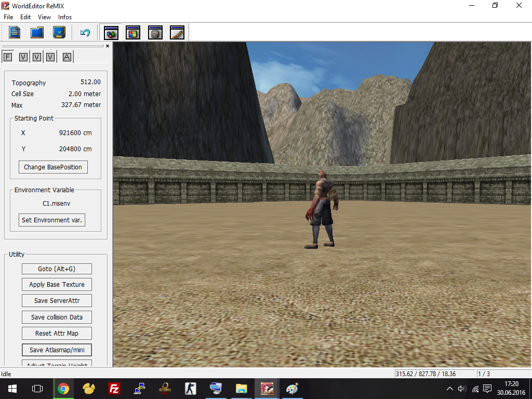Open the Windows Start menu

(x=12, y=389)
